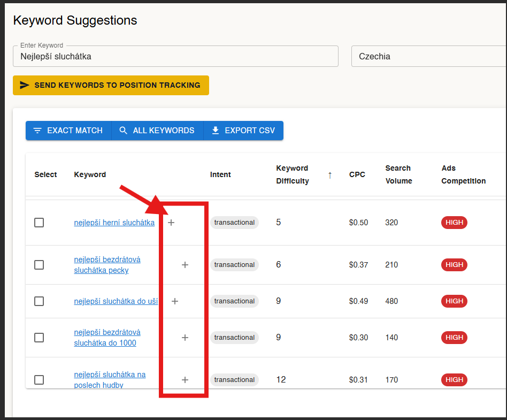The height and width of the screenshot is (420, 507).
Task: Click the HIGH competition badge in last row
Action: pos(454,380)
